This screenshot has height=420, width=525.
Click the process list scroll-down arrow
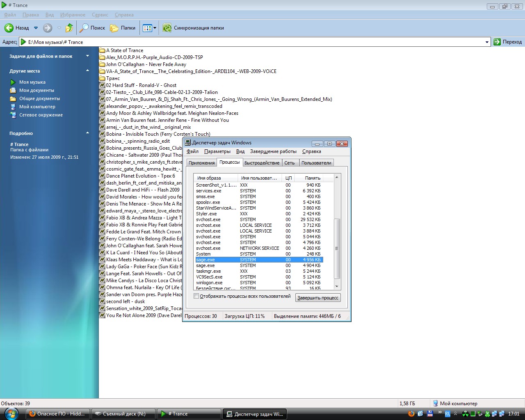337,286
